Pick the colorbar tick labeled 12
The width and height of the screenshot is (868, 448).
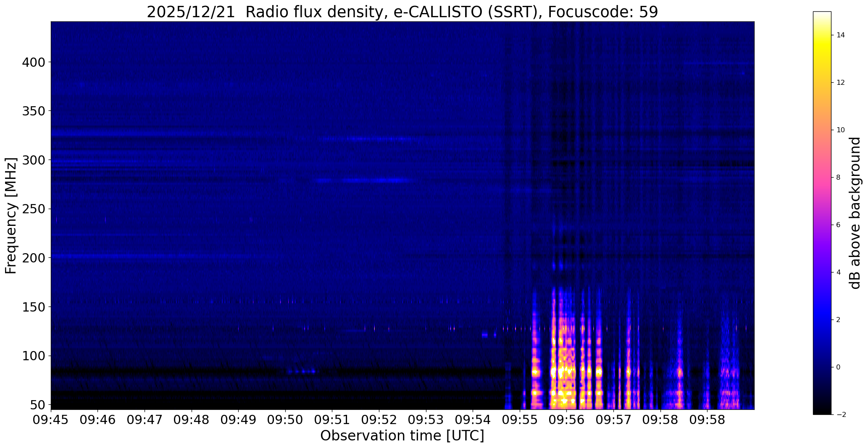tap(841, 83)
